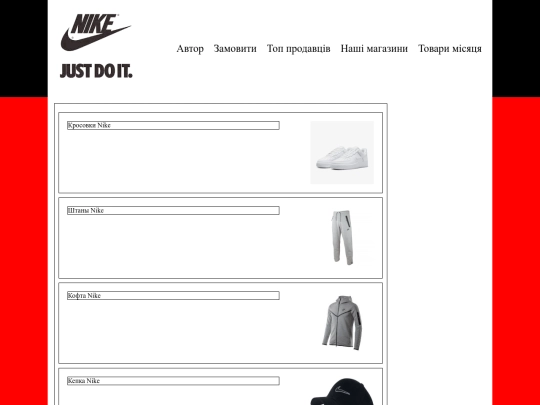The height and width of the screenshot is (405, 540).
Task: Select Товари місяця navigation item
Action: [x=450, y=49]
